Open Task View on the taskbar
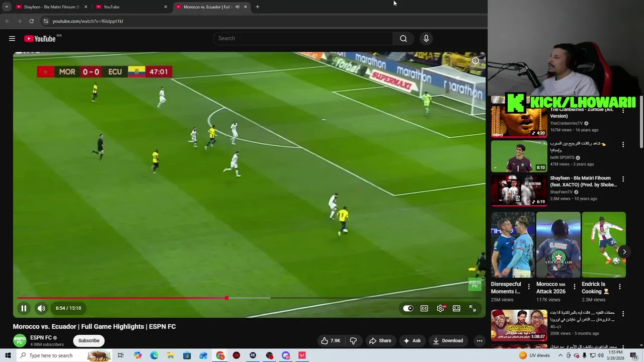Image resolution: width=644 pixels, height=362 pixels. click(121, 355)
